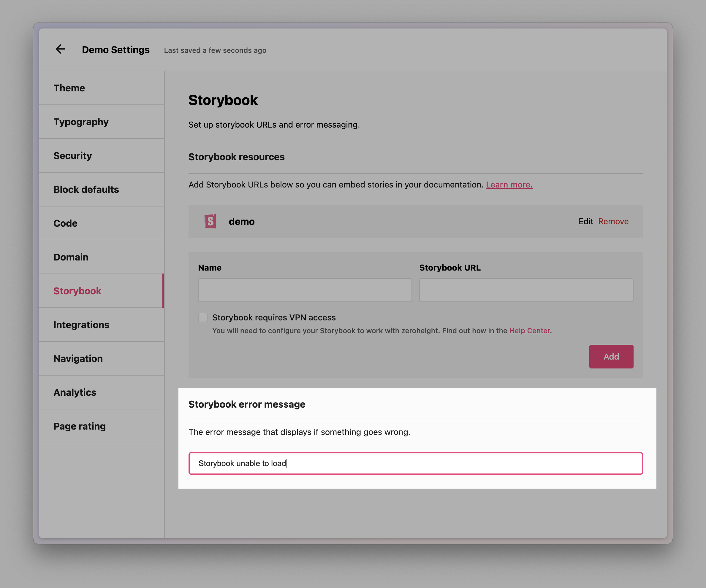Click the demo resource name
Screen dimensions: 706x588
point(242,222)
